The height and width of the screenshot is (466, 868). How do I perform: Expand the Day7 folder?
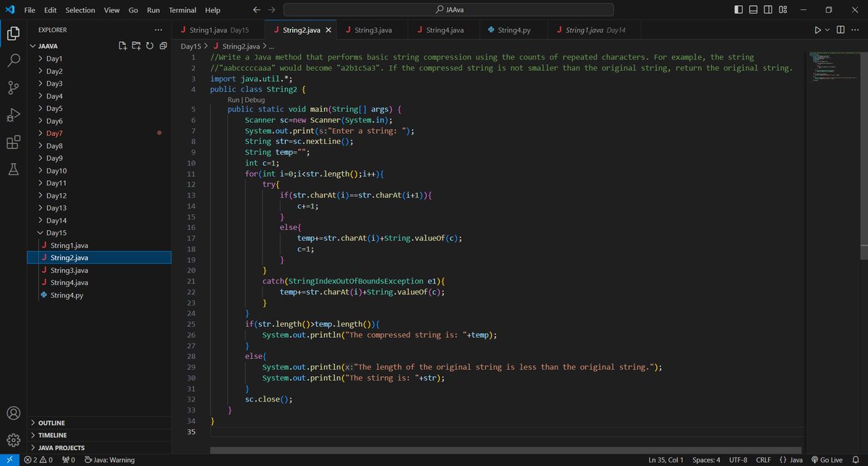tap(99, 133)
